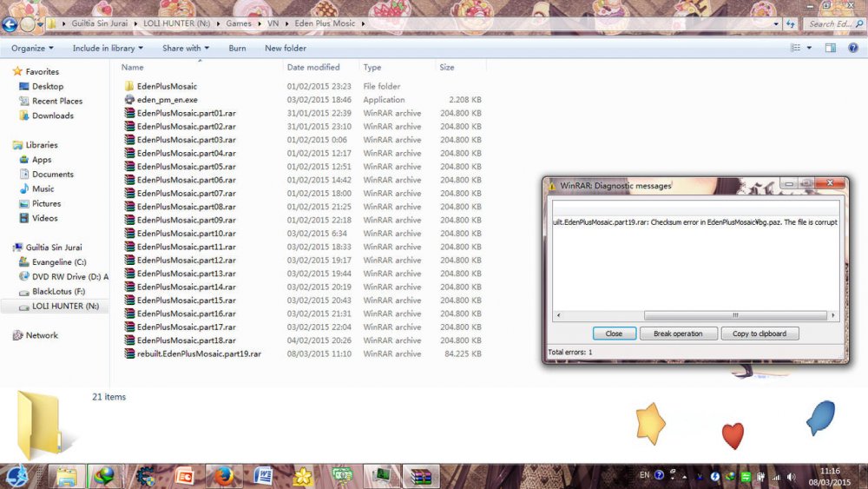Open Explorer help via blue question icon
Viewport: 868px width, 489px height.
pos(852,49)
